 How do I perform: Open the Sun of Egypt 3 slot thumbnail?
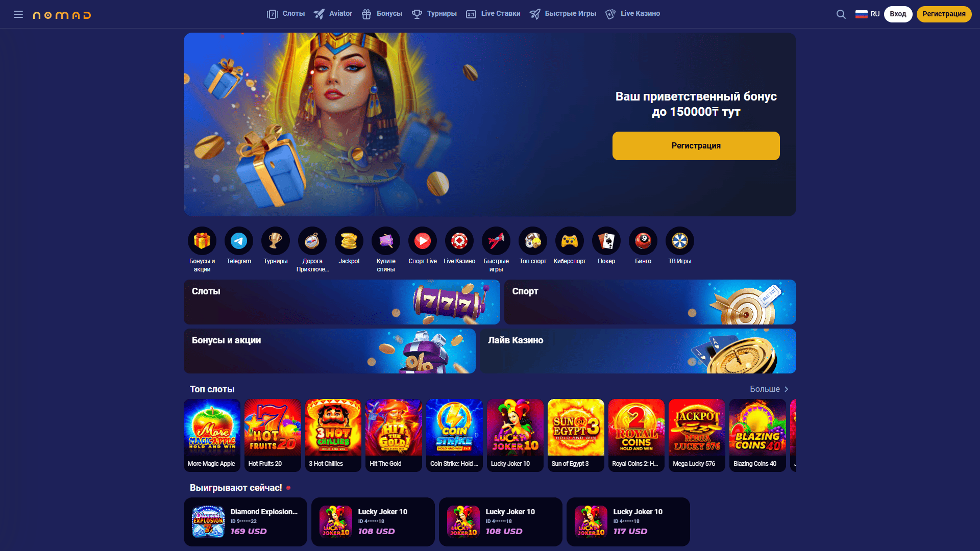(576, 435)
